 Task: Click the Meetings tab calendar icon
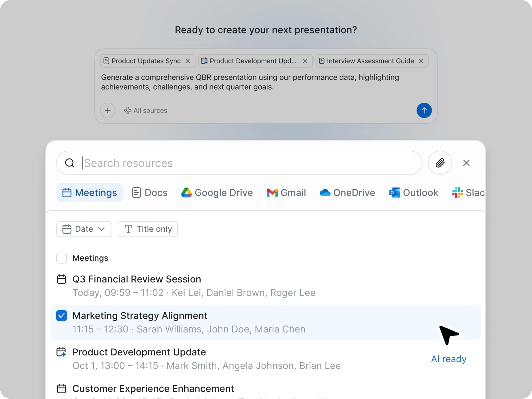67,193
